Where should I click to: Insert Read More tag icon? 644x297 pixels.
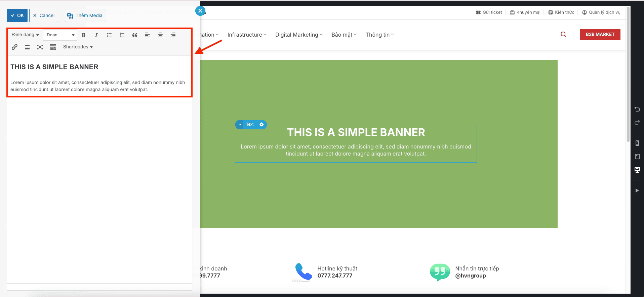(x=27, y=47)
